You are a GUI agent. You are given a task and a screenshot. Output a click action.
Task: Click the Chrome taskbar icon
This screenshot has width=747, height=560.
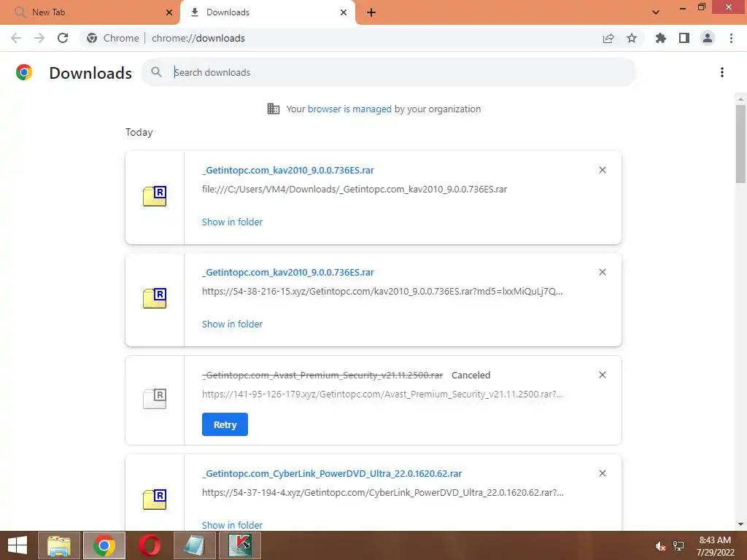[x=104, y=545]
